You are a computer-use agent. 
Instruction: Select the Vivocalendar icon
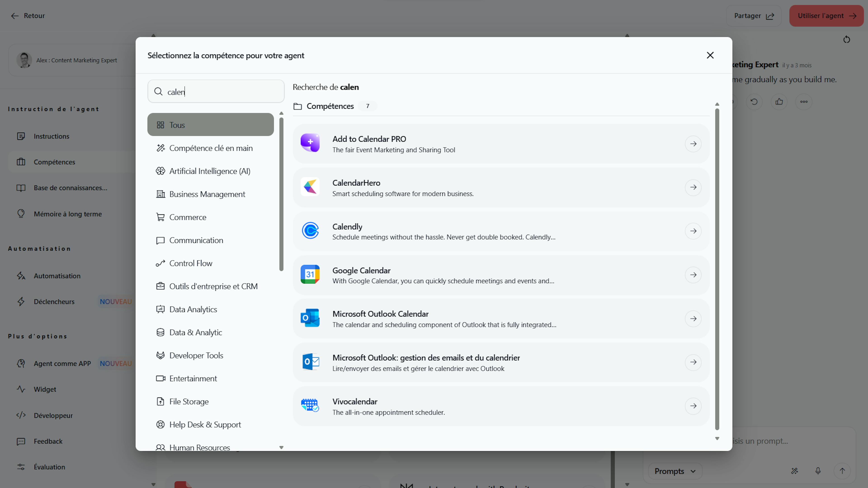click(310, 406)
